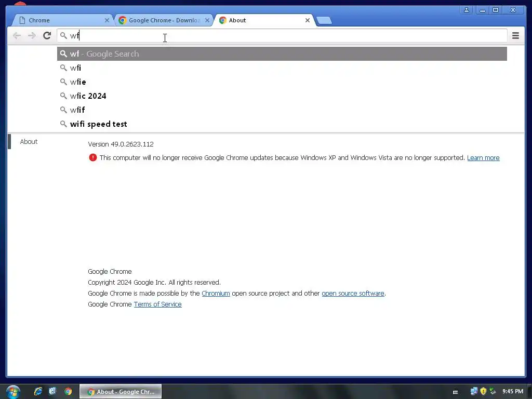
Task: Reload the current page
Action: point(47,36)
